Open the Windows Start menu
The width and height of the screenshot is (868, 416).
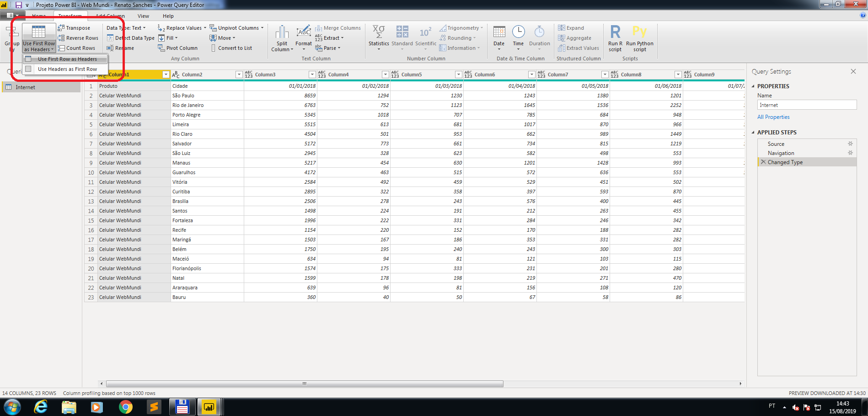tap(12, 406)
